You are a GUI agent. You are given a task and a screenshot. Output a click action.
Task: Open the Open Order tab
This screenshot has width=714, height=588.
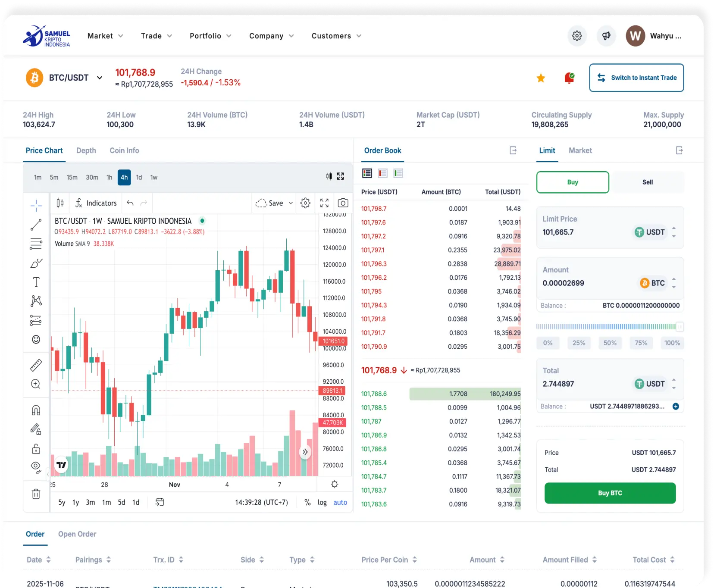coord(77,534)
